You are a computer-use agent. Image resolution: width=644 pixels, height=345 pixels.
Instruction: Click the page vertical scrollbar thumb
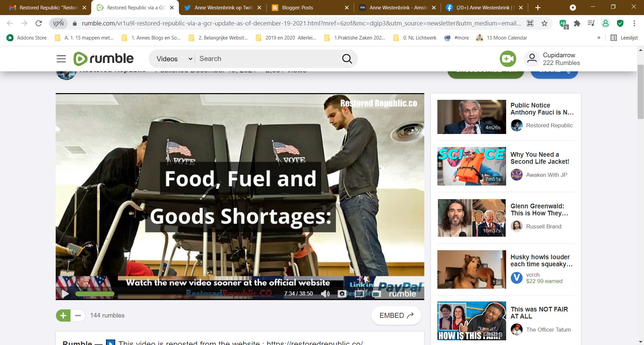coord(640,91)
